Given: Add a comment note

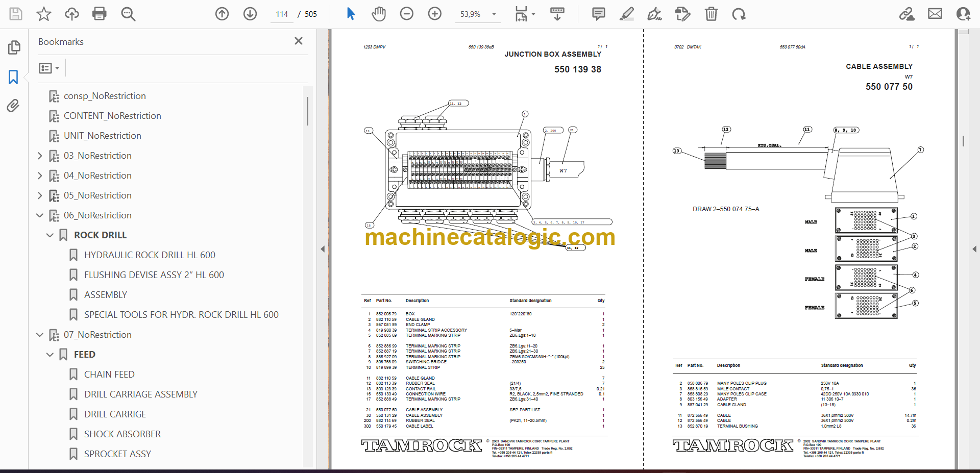Looking at the screenshot, I should 599,14.
